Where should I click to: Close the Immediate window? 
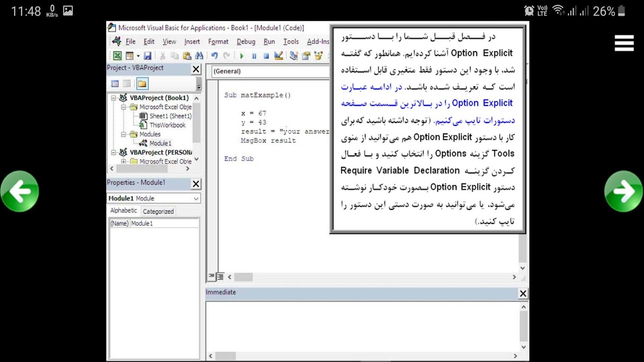coord(523,294)
